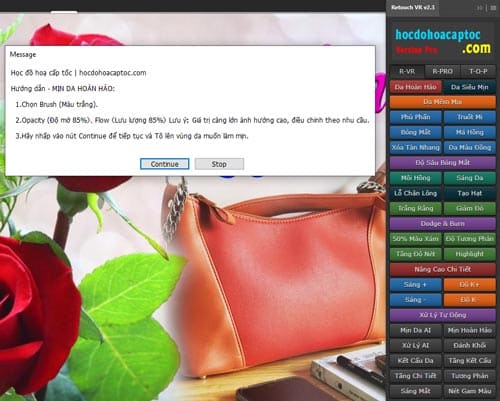Click the Stop button in the Message dialog
Screen dimensions: 500x401
(219, 164)
